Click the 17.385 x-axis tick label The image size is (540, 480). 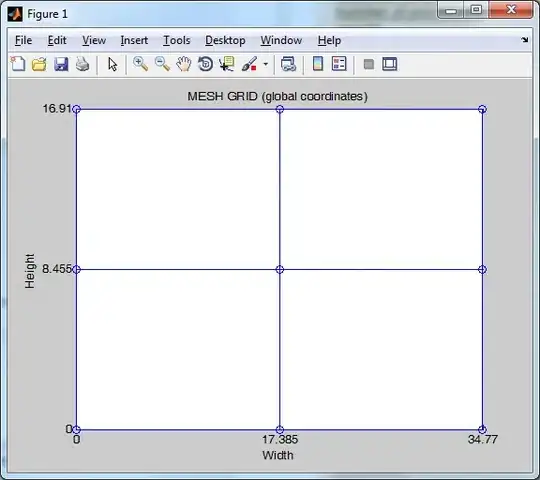point(280,439)
